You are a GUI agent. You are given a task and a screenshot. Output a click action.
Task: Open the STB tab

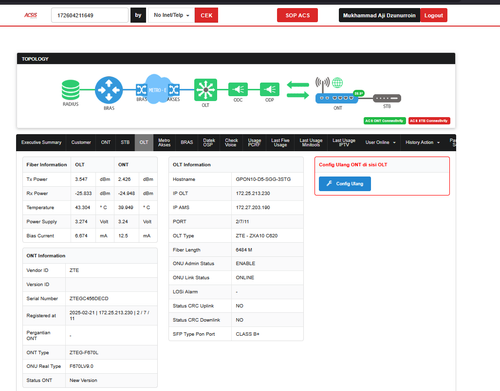point(125,142)
